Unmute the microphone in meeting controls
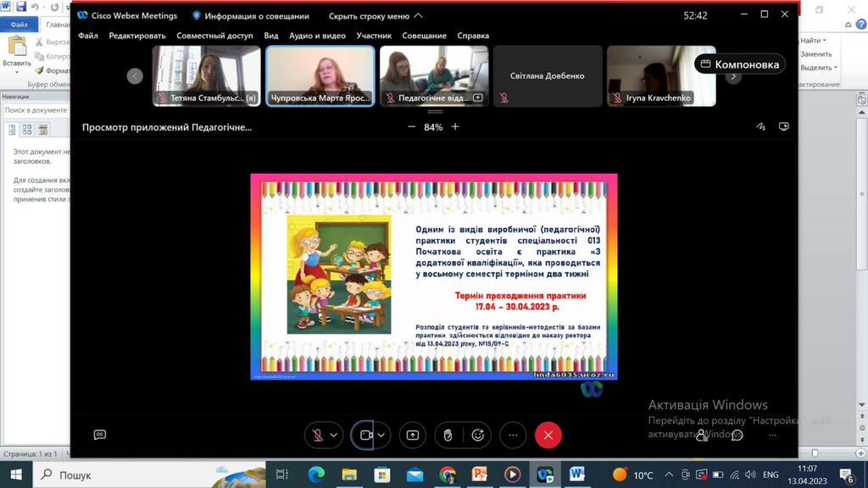This screenshot has width=868, height=488. [318, 435]
